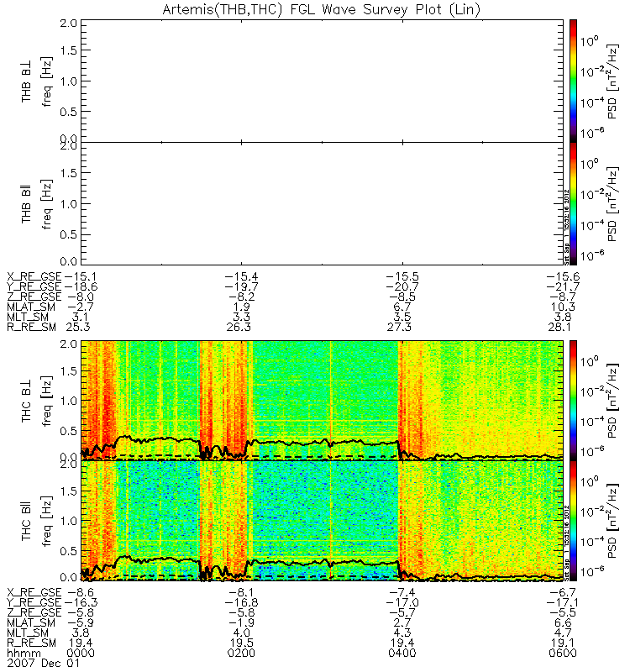Screen dimensions: 630x672
Task: Click the time tick label "0400"
Action: click(402, 654)
